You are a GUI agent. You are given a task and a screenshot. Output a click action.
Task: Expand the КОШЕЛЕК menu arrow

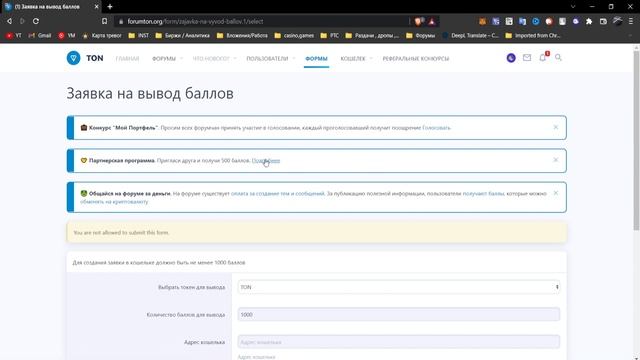coord(371,58)
